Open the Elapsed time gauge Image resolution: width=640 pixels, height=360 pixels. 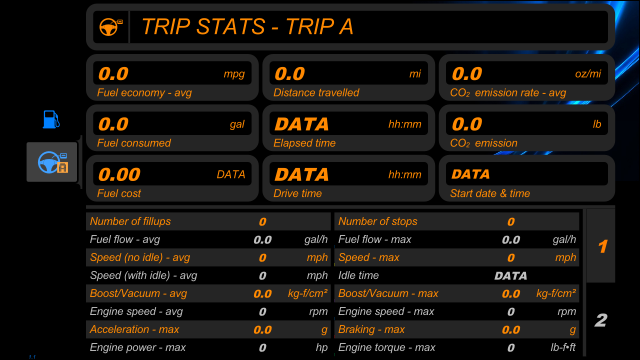pyautogui.click(x=349, y=128)
